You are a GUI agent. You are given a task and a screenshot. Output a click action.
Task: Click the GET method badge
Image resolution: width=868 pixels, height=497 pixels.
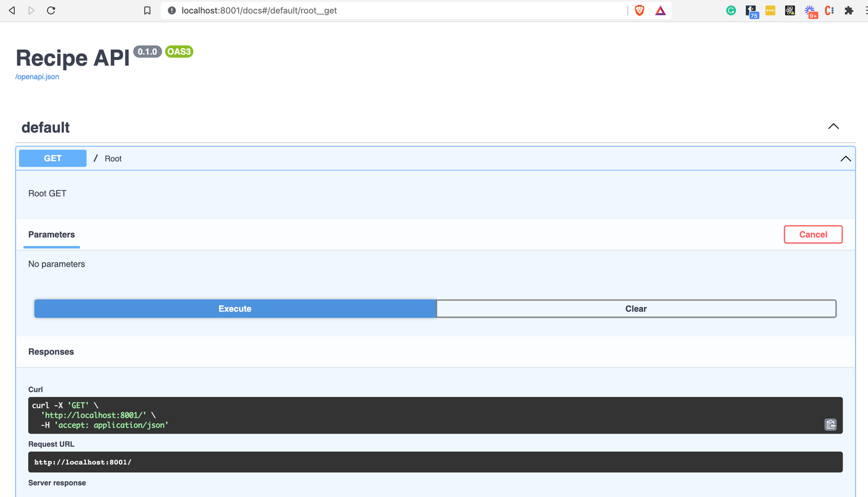click(x=53, y=158)
